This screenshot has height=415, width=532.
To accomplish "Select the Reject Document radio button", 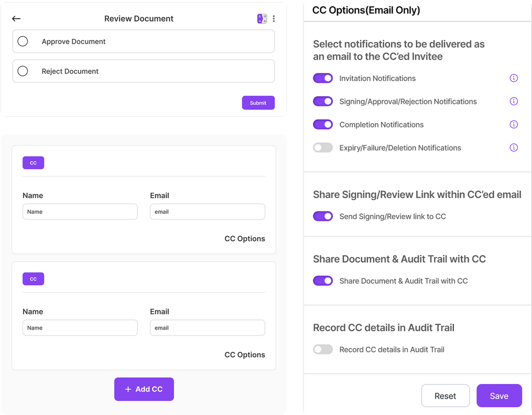I will point(23,71).
